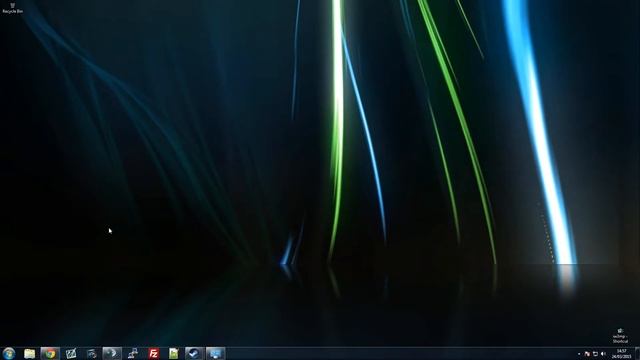Select the blue monitor icon in taskbar
Screen dimensions: 640x360
point(215,353)
